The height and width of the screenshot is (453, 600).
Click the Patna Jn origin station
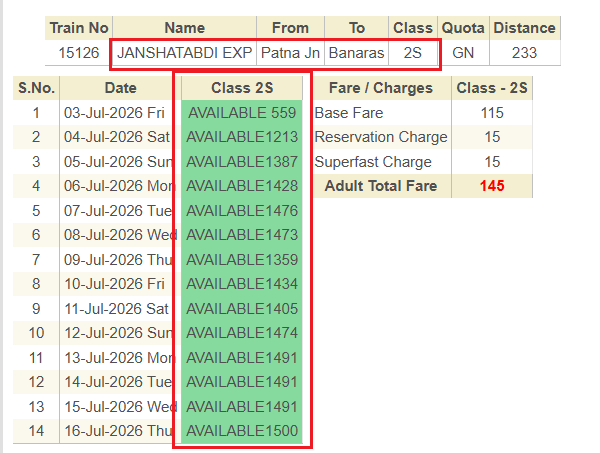click(x=290, y=53)
